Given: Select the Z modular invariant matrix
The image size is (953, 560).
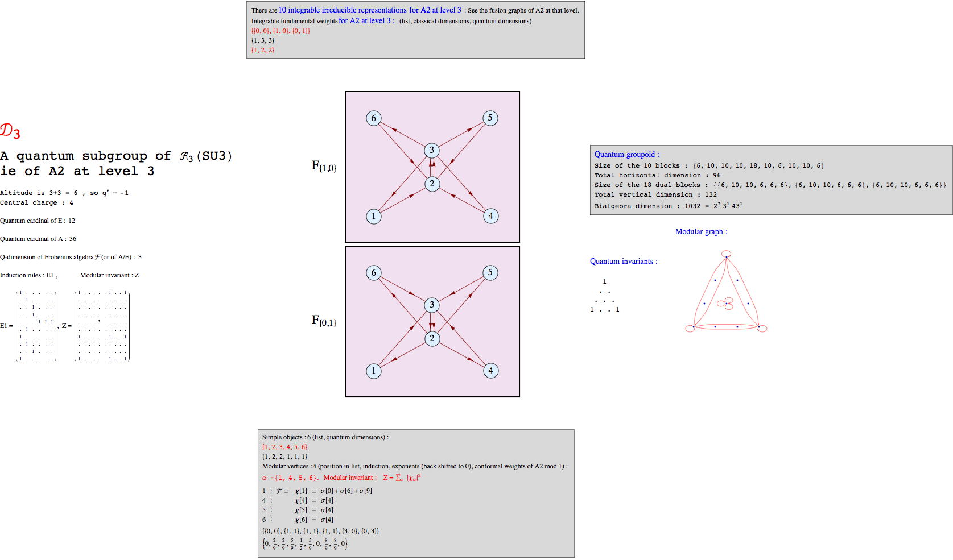Looking at the screenshot, I should click(102, 326).
